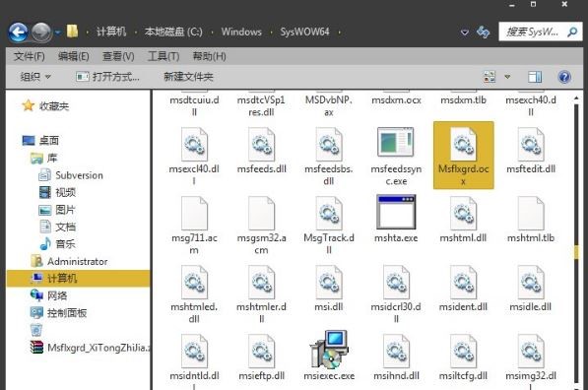This screenshot has width=588, height=390.
Task: Open the 查看(V) menu
Action: point(118,56)
